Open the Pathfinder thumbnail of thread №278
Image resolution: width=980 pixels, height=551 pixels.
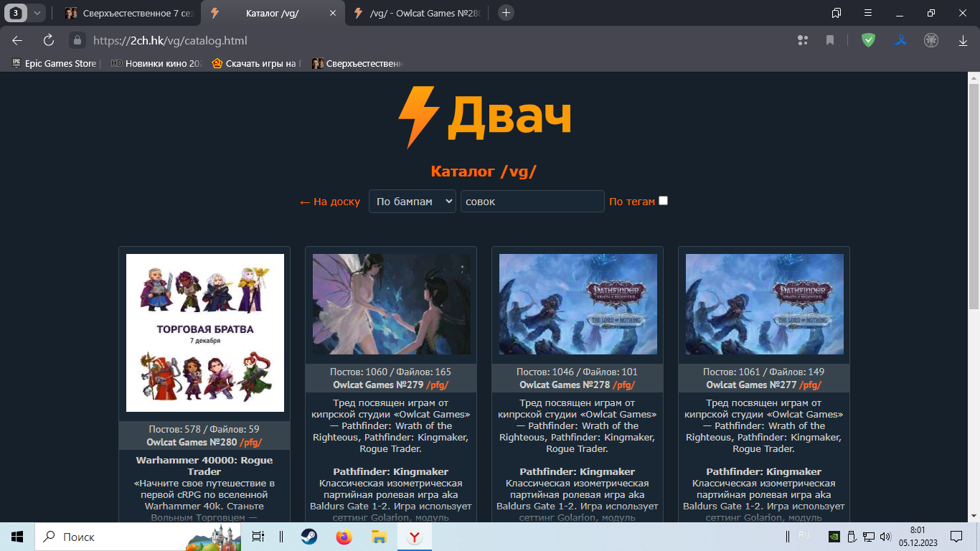click(x=578, y=304)
